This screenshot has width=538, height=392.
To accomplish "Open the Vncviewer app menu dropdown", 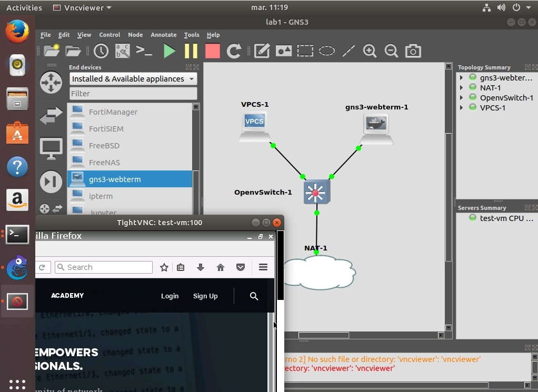I will [83, 7].
